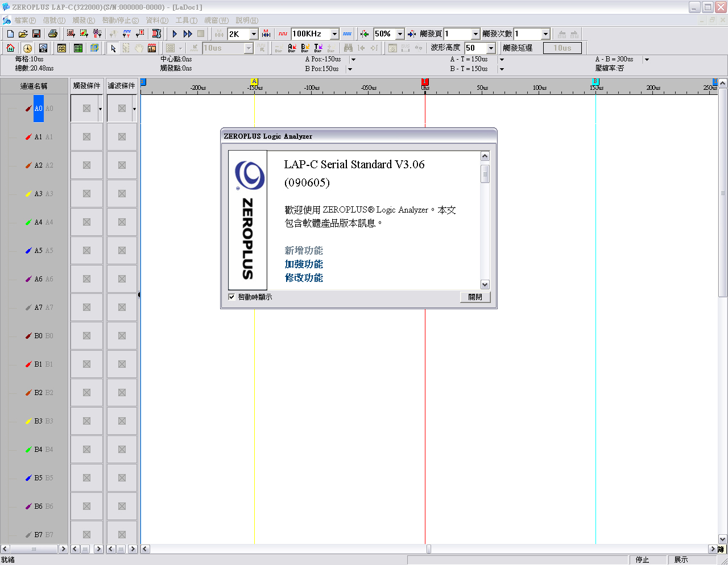Click the red bus trigger setup icon

71,34
